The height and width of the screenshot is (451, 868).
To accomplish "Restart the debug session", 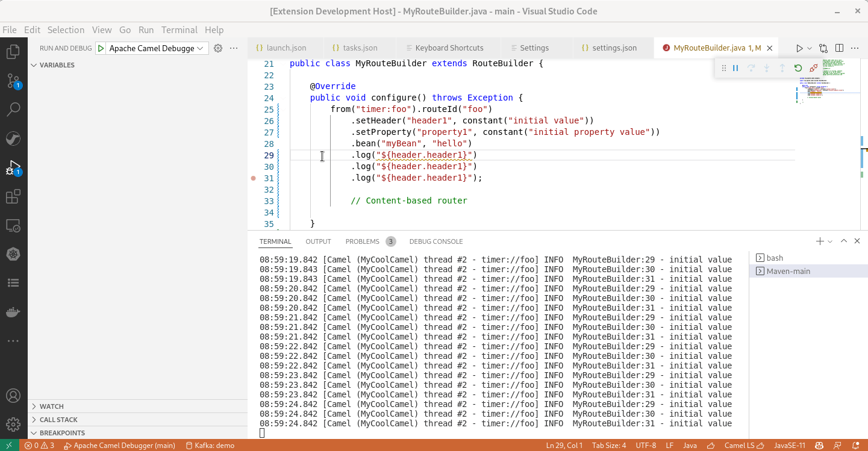I will point(798,67).
